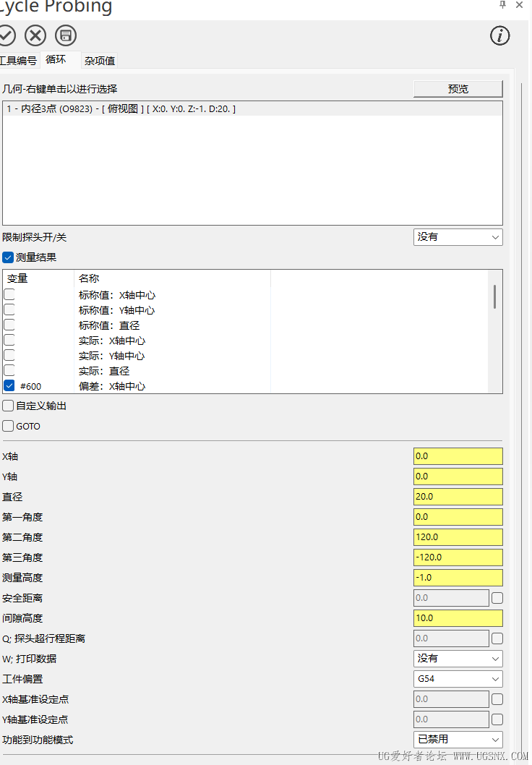This screenshot has height=765, width=532.
Task: Uncheck the #600 偏差: X轴中心 checkbox
Action: pos(9,385)
